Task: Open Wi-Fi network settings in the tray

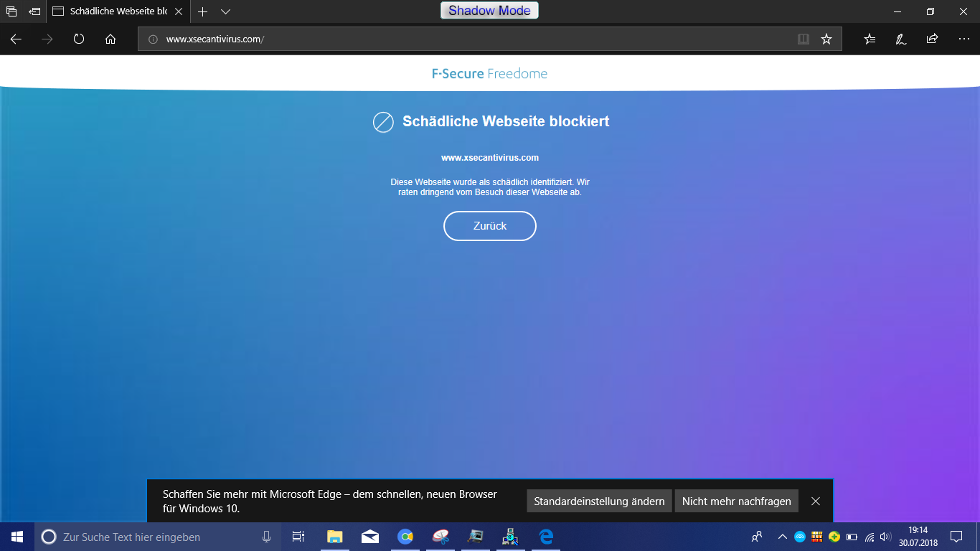Action: 870,537
